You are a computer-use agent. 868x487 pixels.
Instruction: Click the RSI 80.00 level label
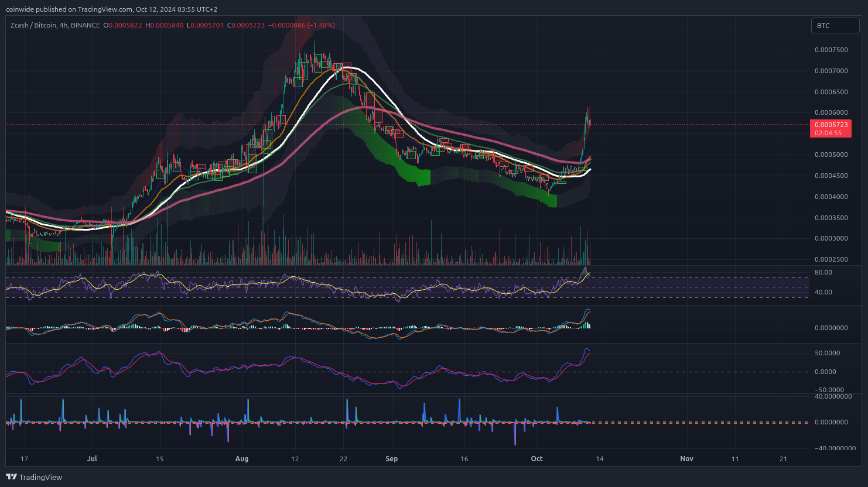[823, 272]
